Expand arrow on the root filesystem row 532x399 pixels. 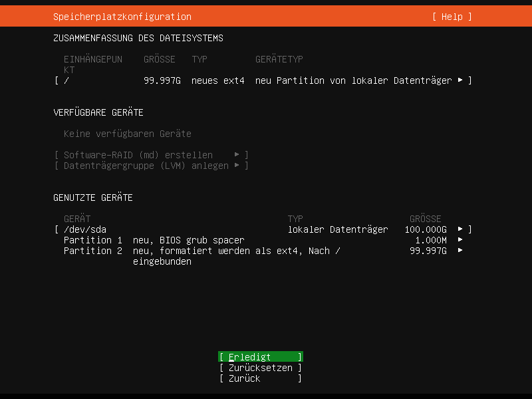pos(460,80)
